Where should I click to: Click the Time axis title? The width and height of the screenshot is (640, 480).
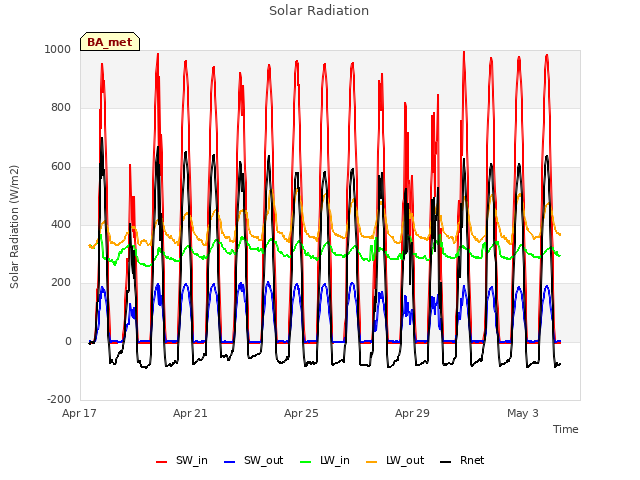tap(566, 429)
